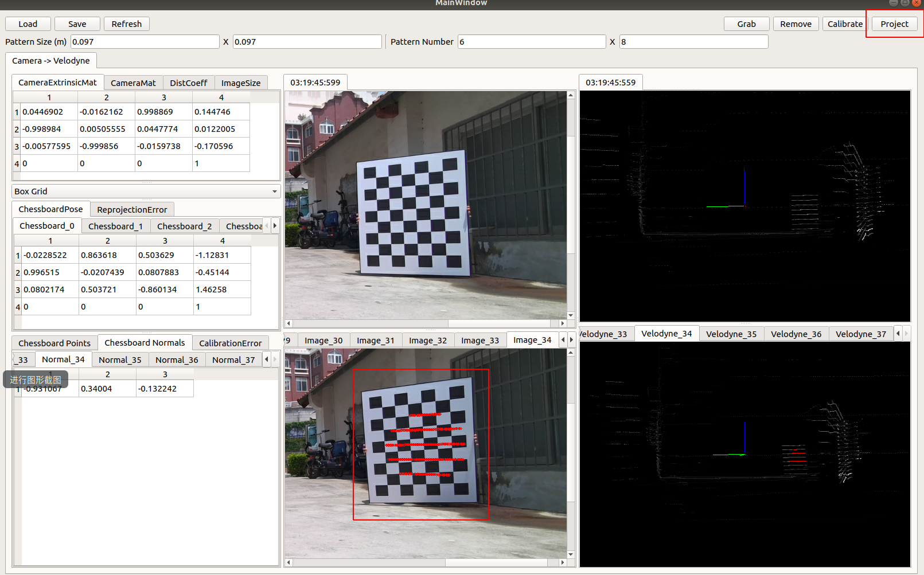924x575 pixels.
Task: Switch to the ReprojectionError tab
Action: pos(132,209)
